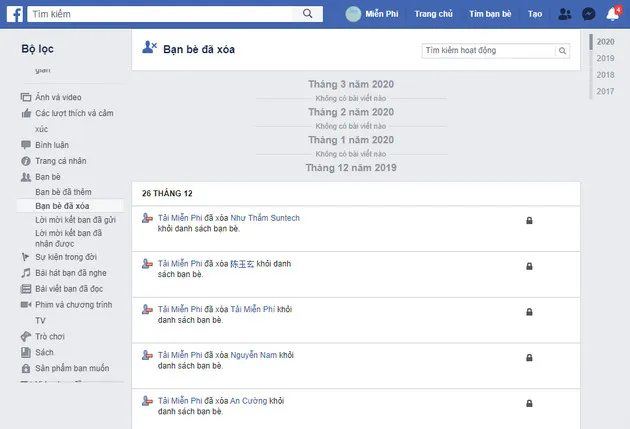Open Trang cá nhân filter

coord(61,161)
